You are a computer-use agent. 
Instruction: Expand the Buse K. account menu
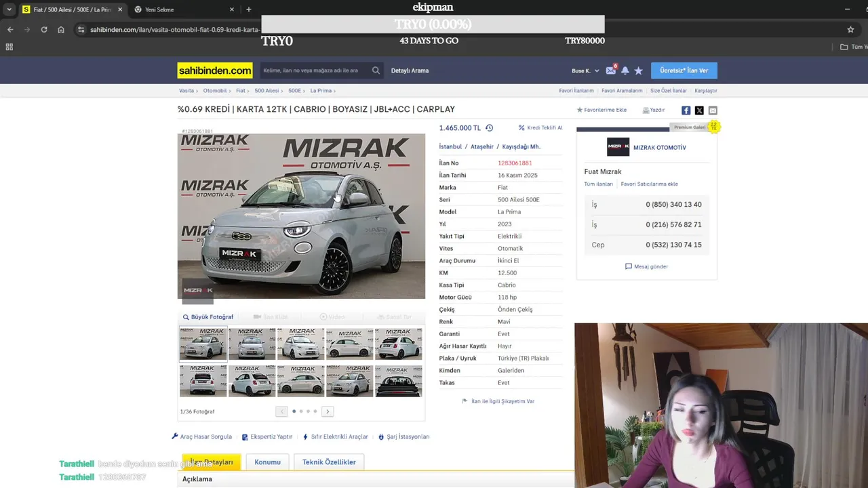tap(586, 70)
